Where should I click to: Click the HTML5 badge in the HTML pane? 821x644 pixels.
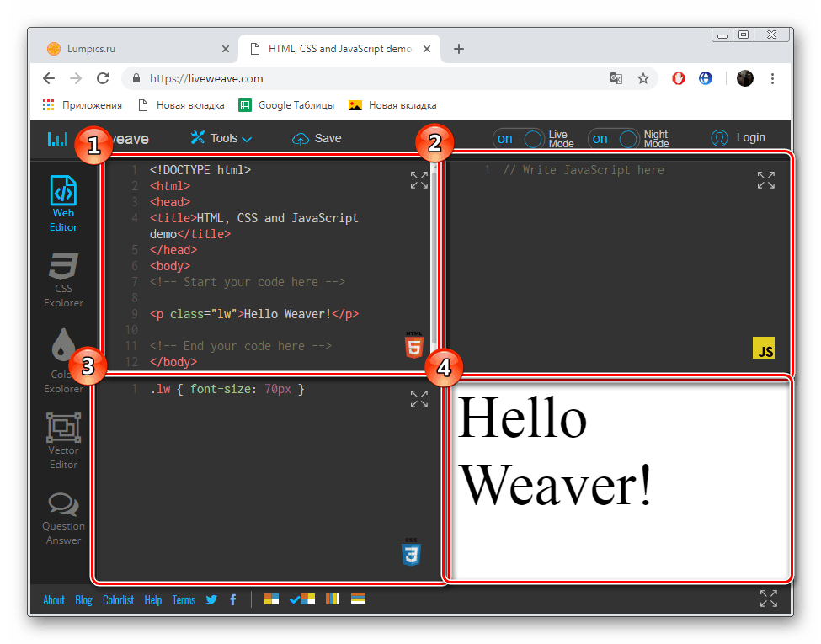(413, 344)
